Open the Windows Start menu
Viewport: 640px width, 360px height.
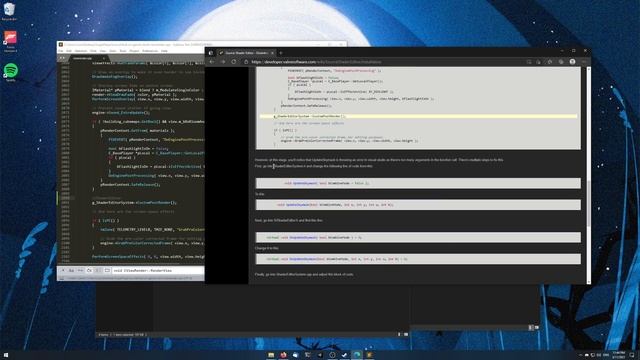tap(6, 355)
